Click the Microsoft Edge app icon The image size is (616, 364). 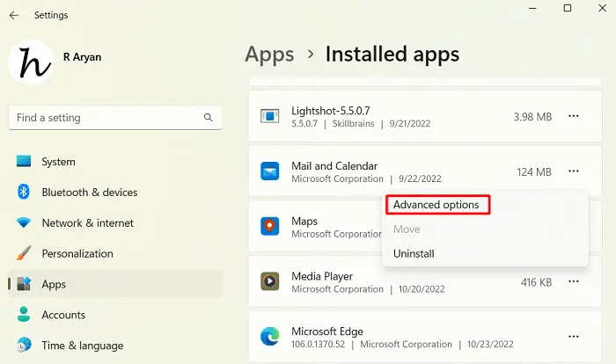[270, 337]
